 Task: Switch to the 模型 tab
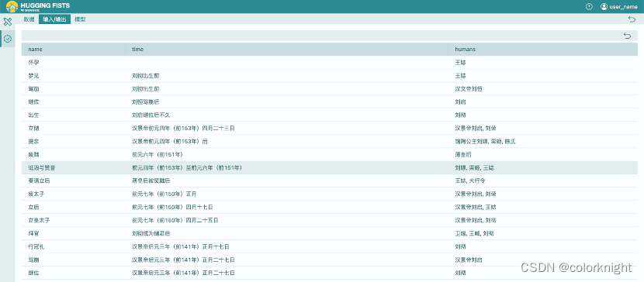pyautogui.click(x=80, y=19)
